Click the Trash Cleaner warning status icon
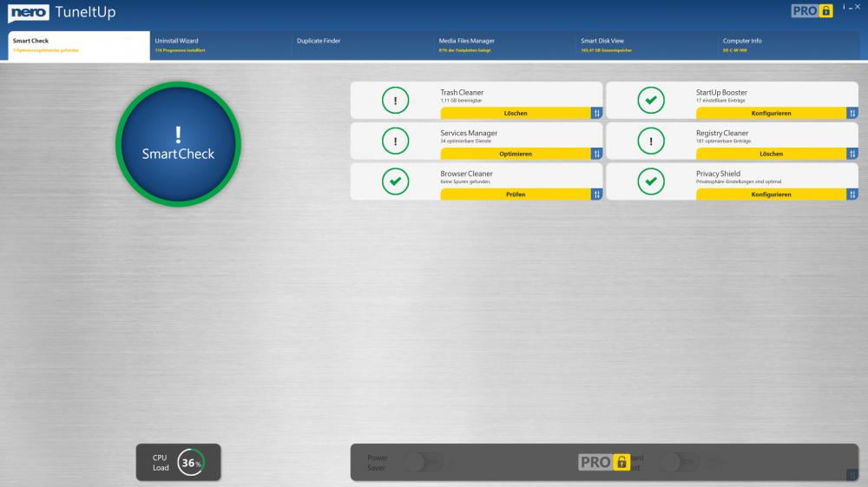 tap(395, 101)
